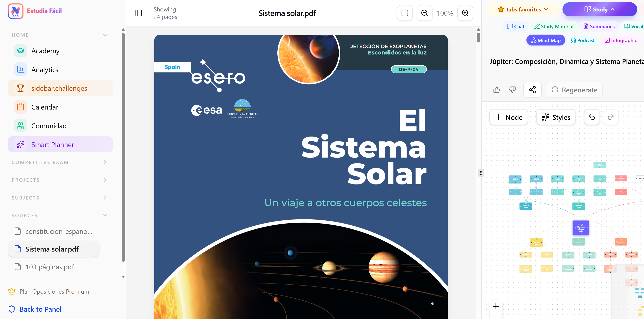The width and height of the screenshot is (644, 319).
Task: Click the Back to Panel link
Action: (40, 309)
